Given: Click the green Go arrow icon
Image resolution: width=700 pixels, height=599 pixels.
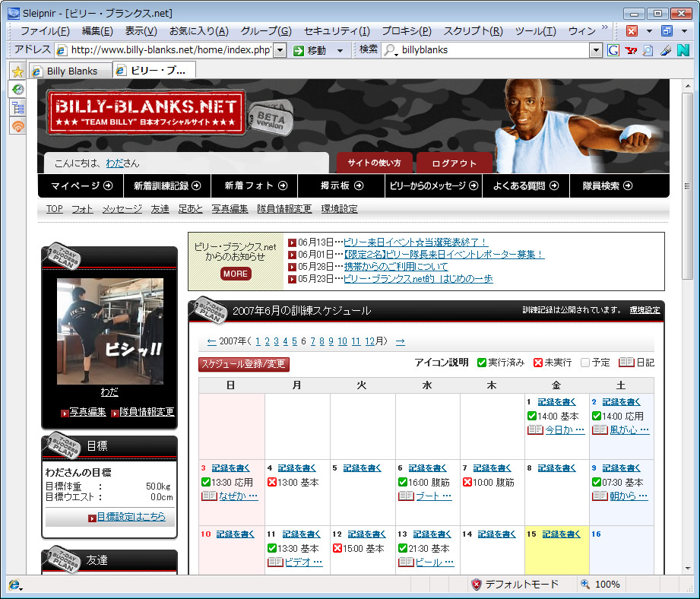Looking at the screenshot, I should point(298,50).
